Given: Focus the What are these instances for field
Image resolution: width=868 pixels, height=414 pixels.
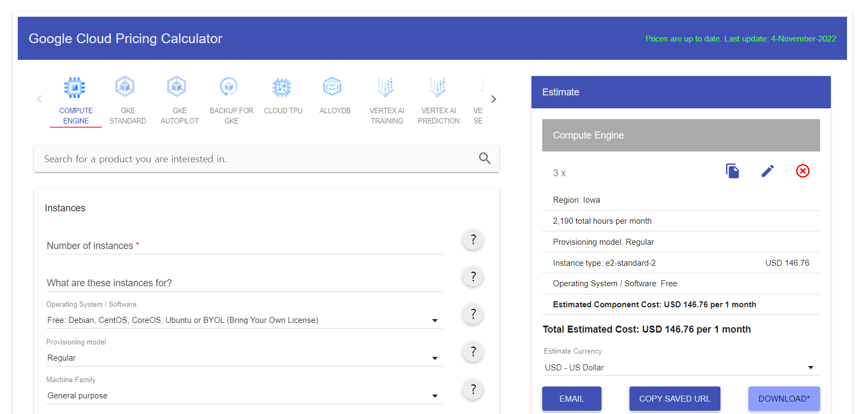Looking at the screenshot, I should (x=244, y=283).
